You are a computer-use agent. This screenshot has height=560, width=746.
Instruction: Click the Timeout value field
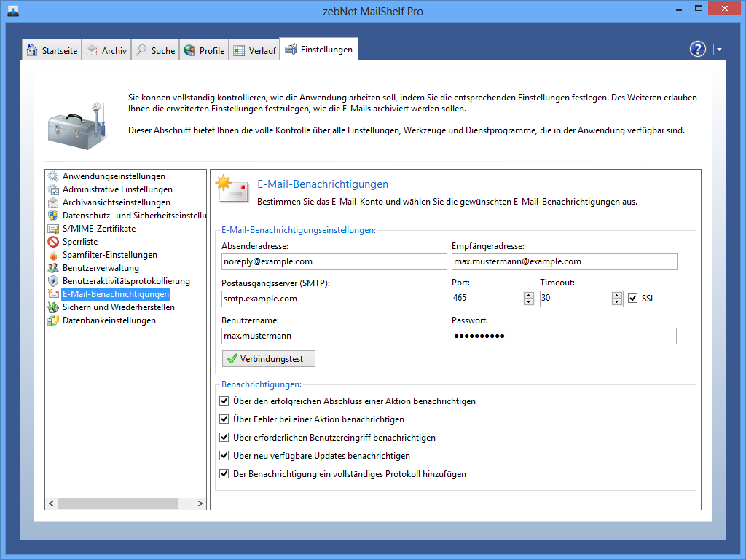tap(576, 298)
